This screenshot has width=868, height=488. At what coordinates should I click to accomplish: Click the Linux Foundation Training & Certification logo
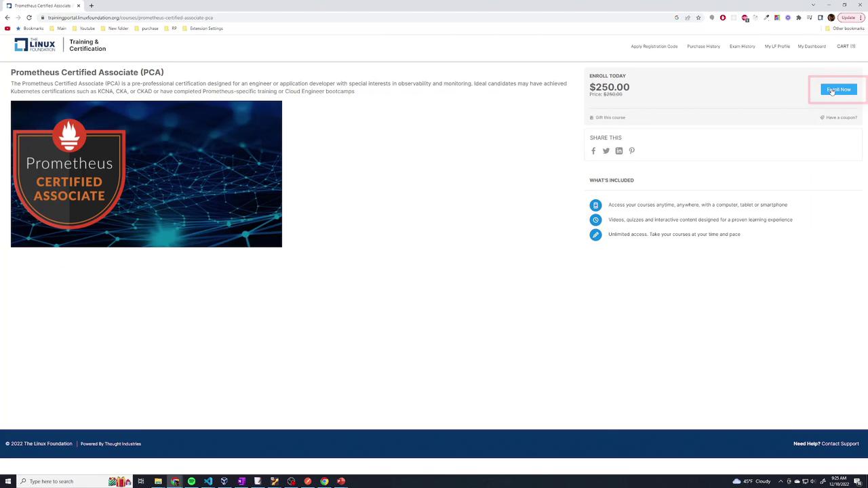pos(60,45)
